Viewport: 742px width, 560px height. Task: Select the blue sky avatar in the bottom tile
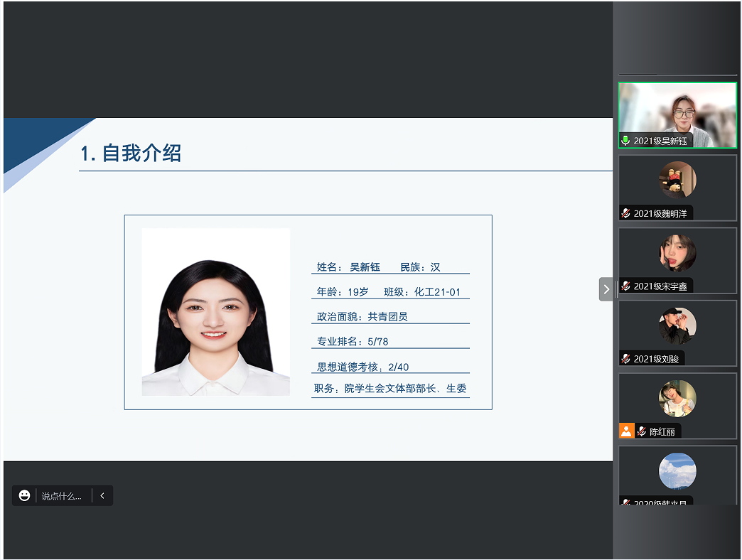point(677,471)
